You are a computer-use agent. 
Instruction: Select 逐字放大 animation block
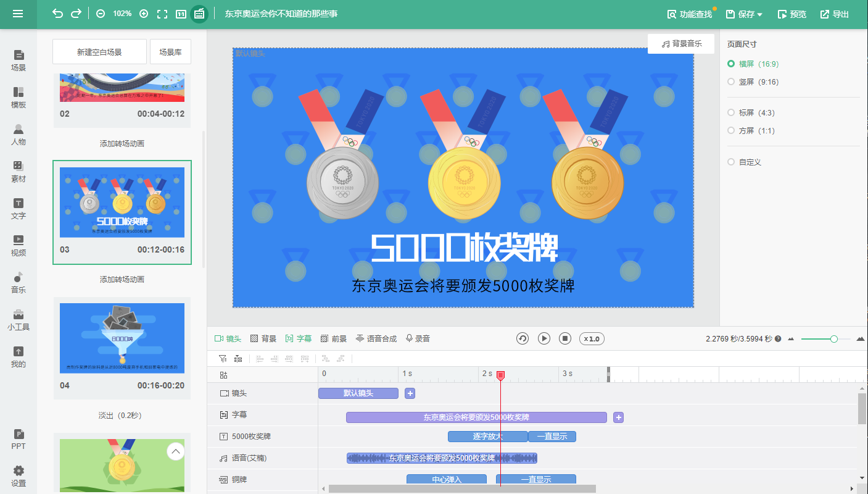point(488,437)
